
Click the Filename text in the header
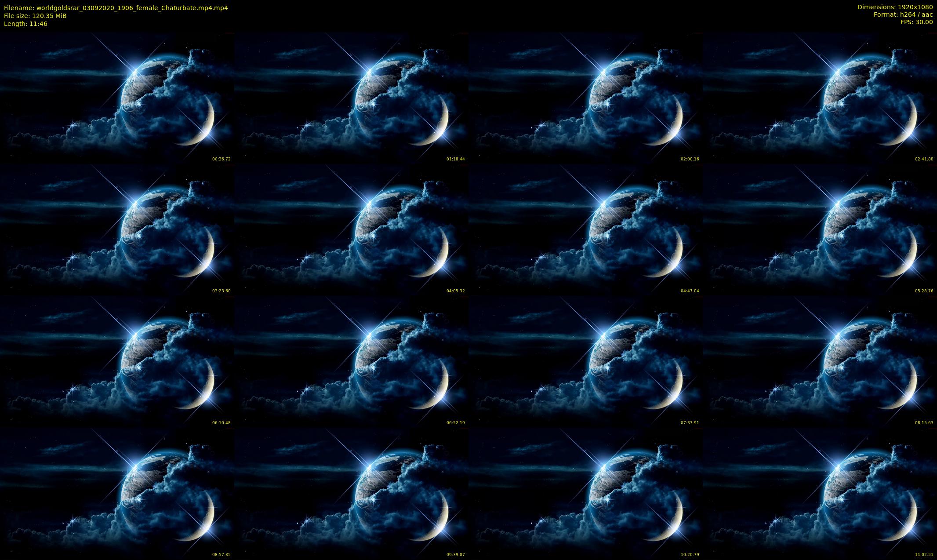(x=116, y=8)
